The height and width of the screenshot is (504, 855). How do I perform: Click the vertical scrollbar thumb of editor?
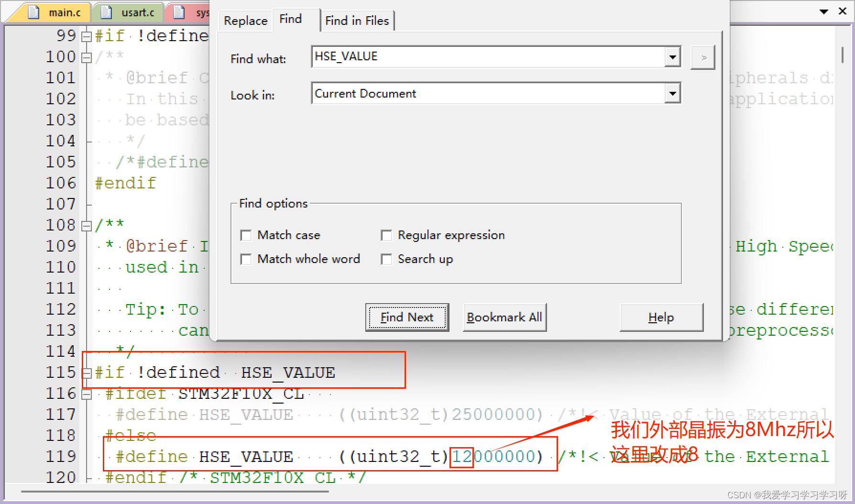point(842,55)
